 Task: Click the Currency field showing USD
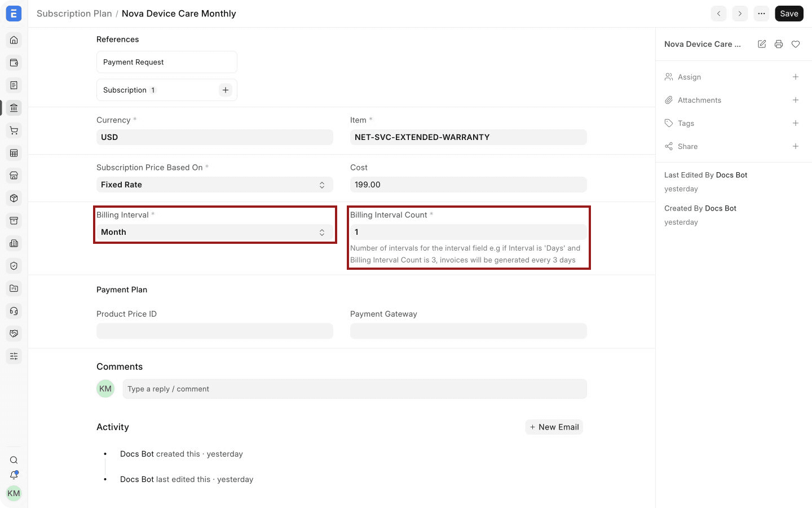click(215, 137)
